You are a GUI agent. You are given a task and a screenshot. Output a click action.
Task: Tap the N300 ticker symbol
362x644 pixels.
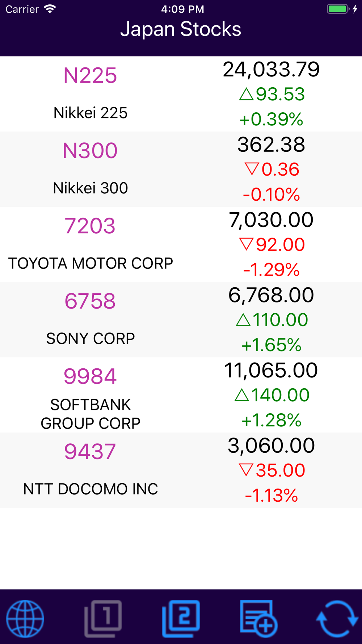(90, 150)
